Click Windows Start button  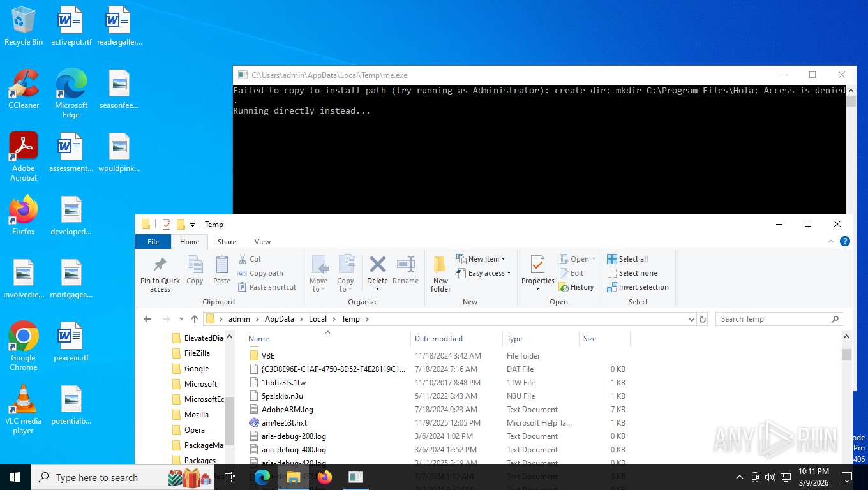coord(15,477)
